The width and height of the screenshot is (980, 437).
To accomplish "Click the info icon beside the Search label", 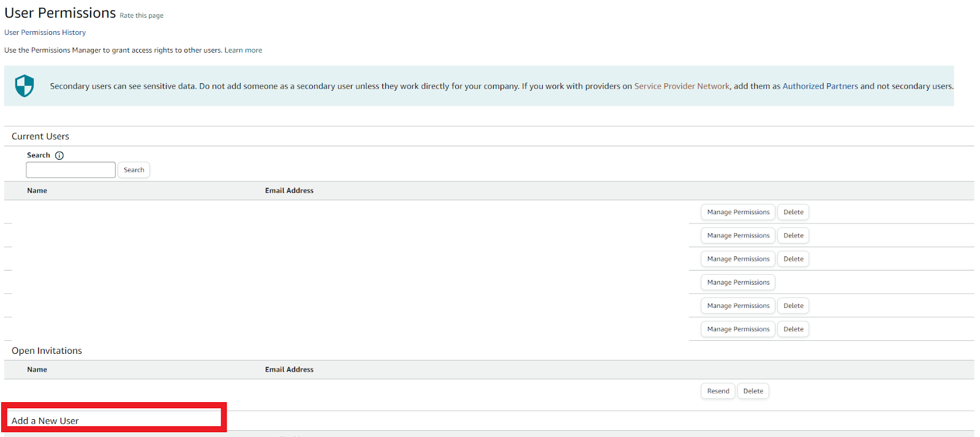I will pyautogui.click(x=59, y=155).
